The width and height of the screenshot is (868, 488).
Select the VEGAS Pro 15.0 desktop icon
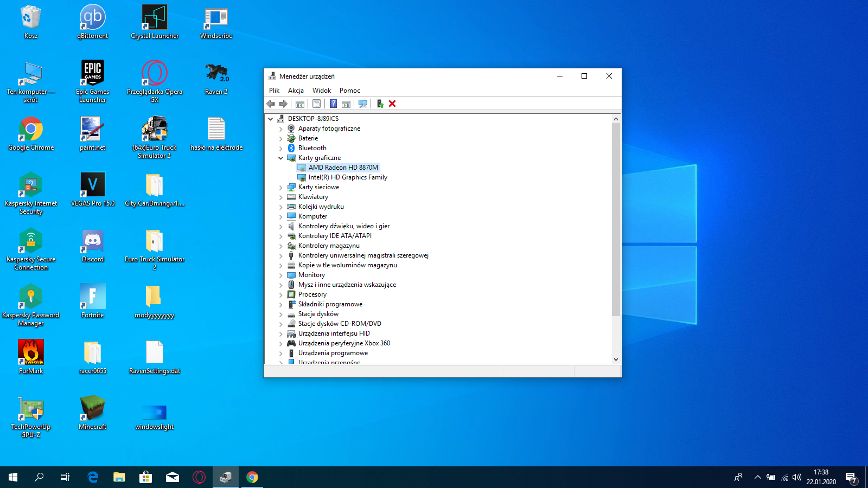(x=93, y=189)
